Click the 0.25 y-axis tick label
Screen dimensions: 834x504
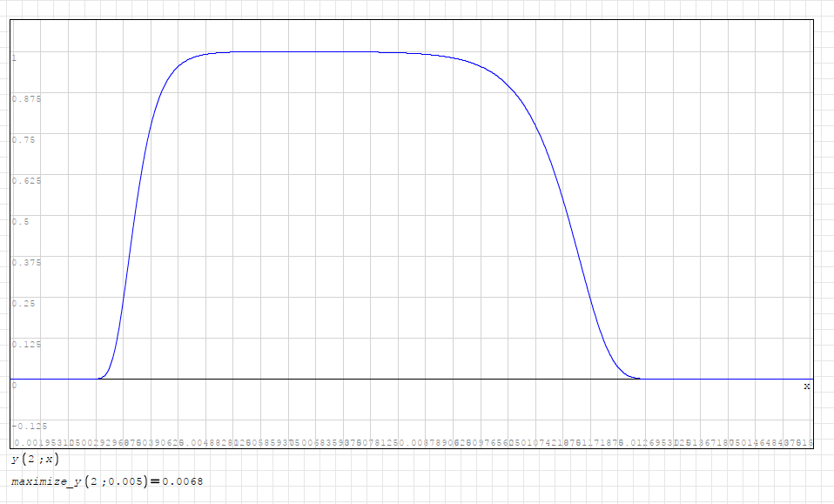tap(24, 303)
